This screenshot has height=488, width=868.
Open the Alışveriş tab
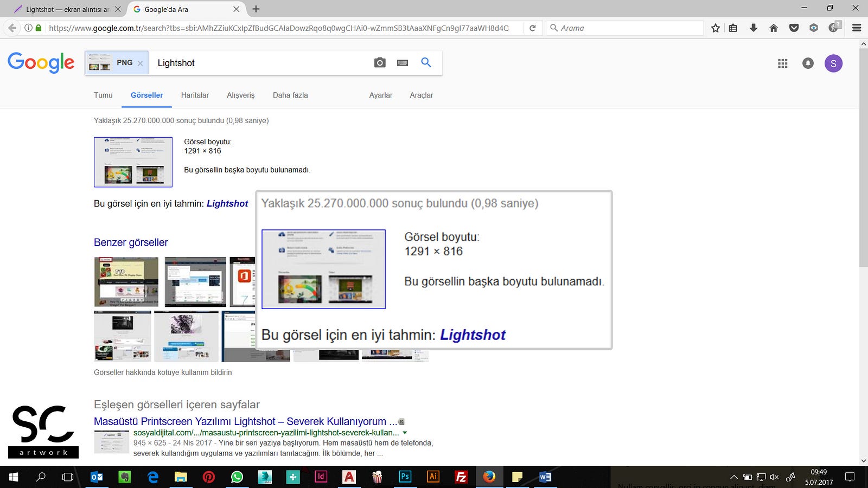click(240, 95)
